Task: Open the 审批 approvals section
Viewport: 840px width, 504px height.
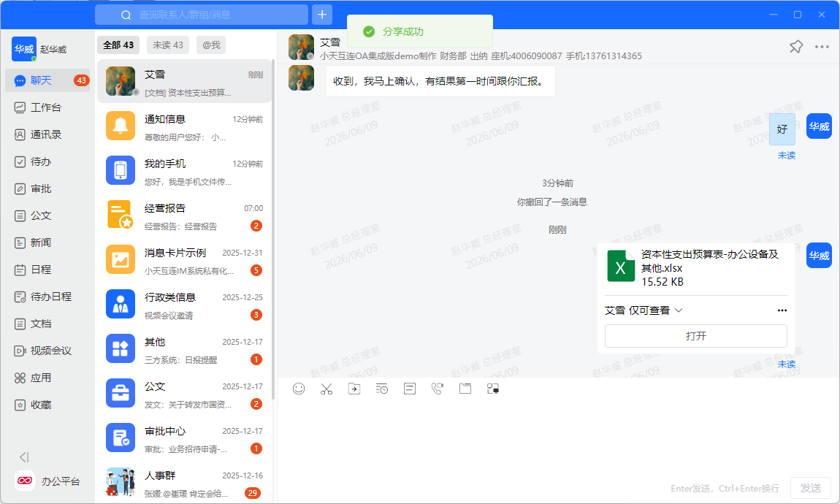Action: coord(47,188)
